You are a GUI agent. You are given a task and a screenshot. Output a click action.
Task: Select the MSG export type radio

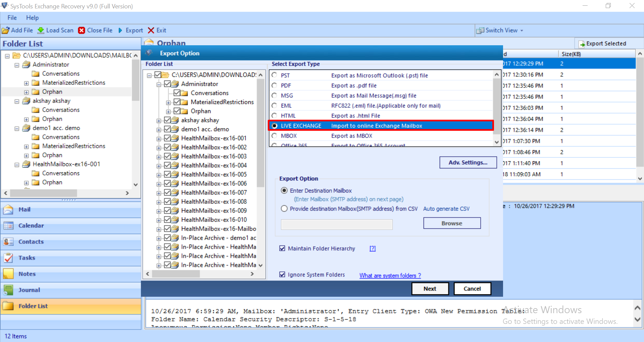coord(275,95)
